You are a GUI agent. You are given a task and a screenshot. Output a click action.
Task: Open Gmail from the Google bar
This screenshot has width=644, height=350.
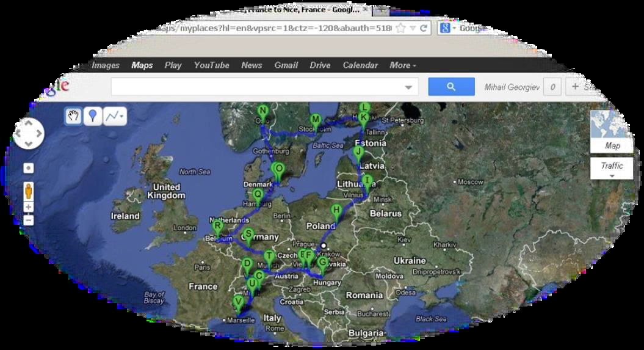point(286,65)
